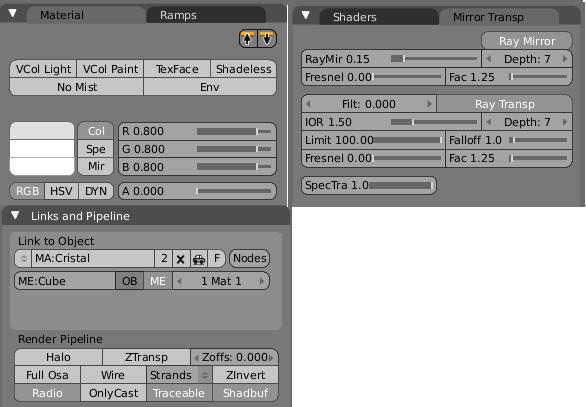Enable the Shadeless option

(244, 69)
